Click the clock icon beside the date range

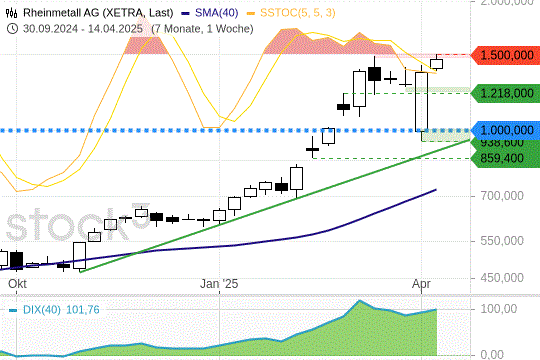(x=12, y=29)
